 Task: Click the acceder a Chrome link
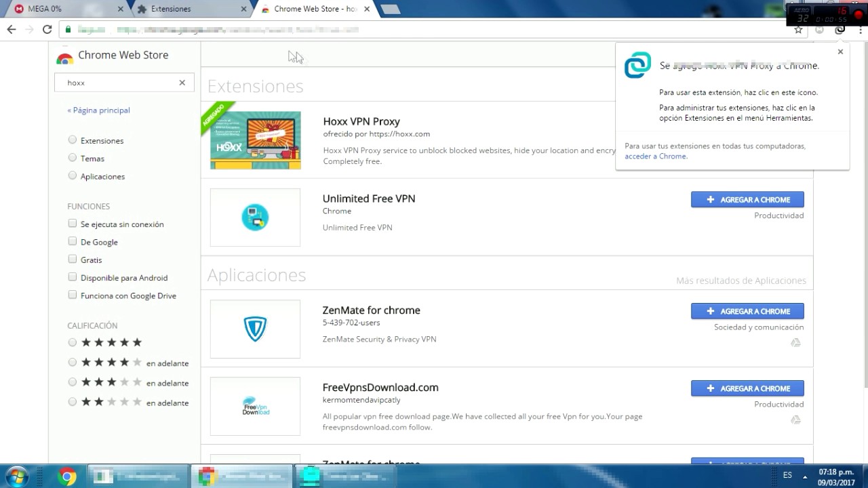click(656, 156)
